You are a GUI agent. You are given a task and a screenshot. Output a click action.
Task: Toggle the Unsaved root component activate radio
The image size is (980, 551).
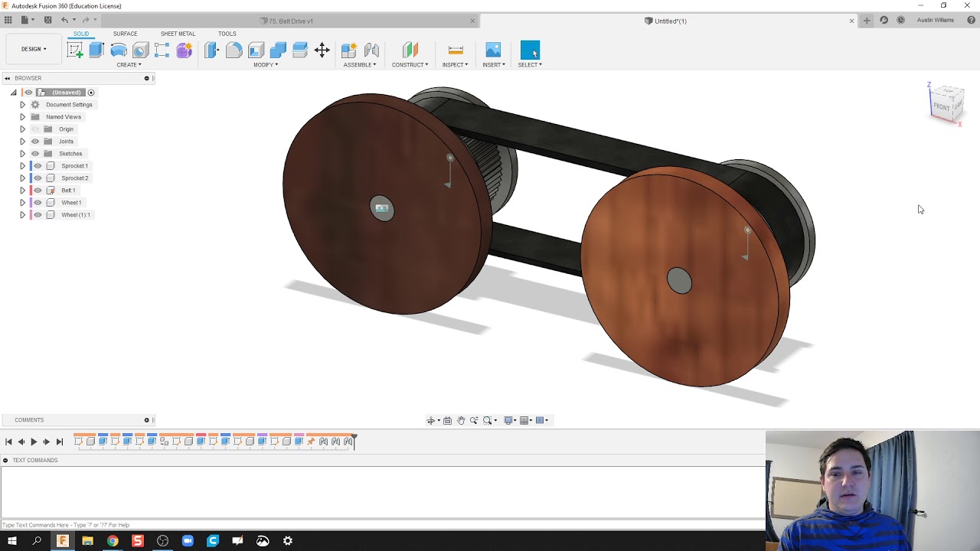point(91,93)
